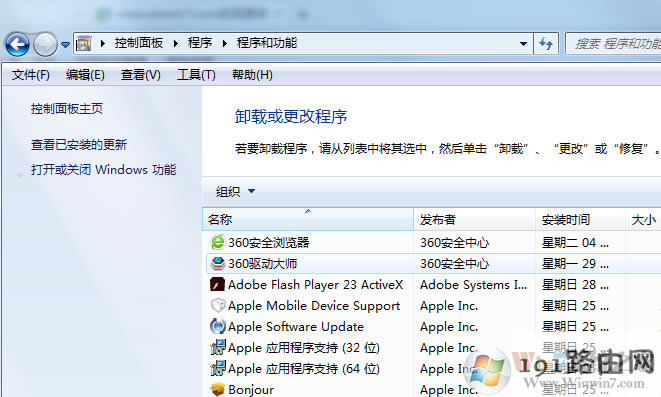Open the 查看(V) menu
Screen dimensions: 661x397
pyautogui.click(x=140, y=75)
